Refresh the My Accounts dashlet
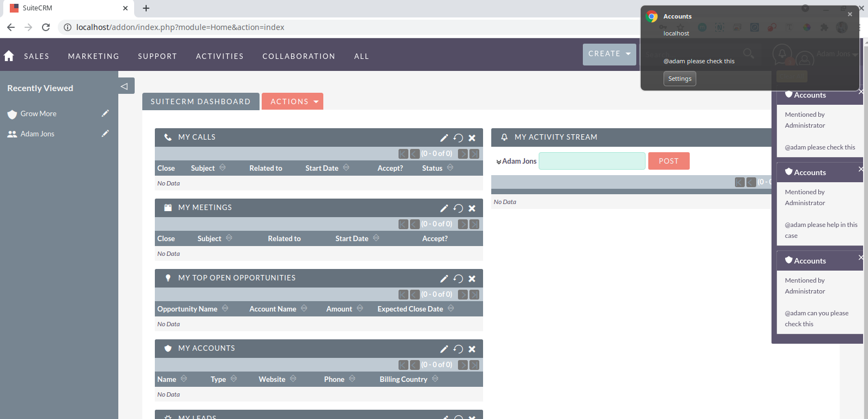Screen dimensions: 868x419 pos(458,349)
